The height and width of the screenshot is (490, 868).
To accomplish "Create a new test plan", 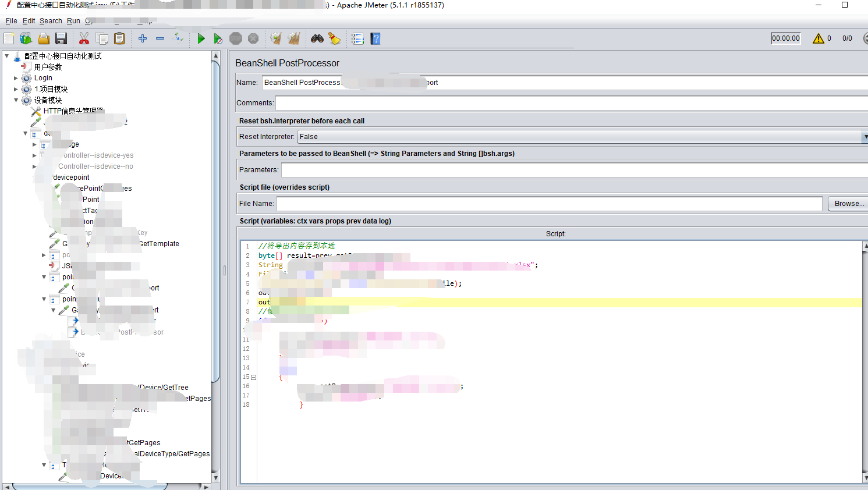I will click(x=9, y=38).
